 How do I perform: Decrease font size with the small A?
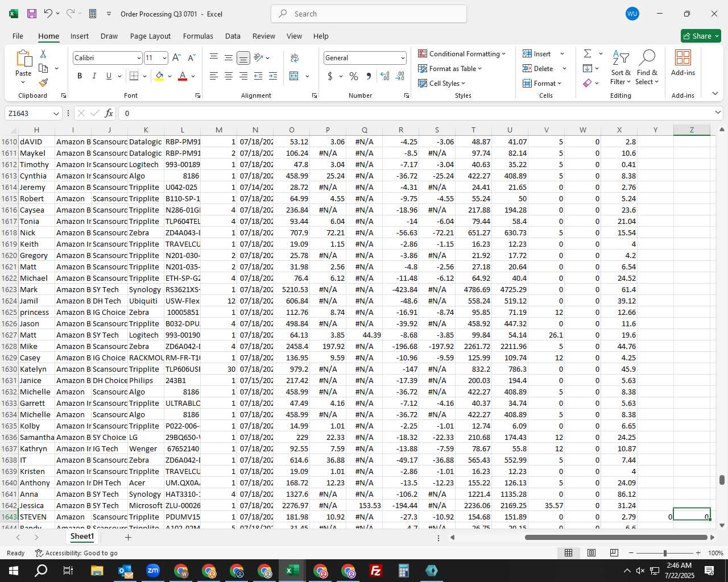[x=191, y=58]
